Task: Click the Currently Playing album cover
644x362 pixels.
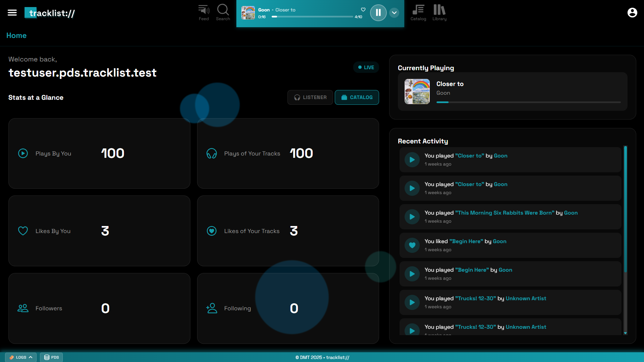Action: [x=417, y=91]
